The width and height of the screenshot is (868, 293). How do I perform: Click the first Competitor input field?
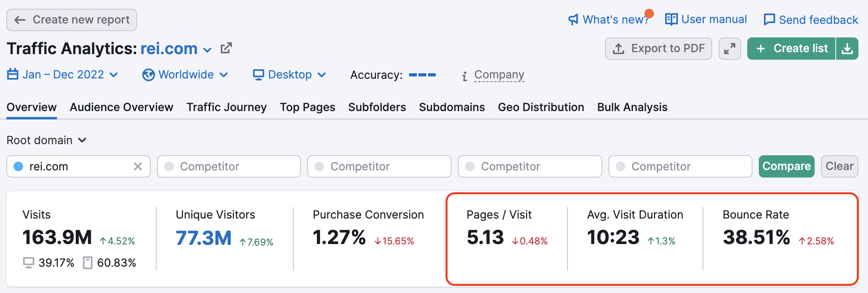pos(229,166)
